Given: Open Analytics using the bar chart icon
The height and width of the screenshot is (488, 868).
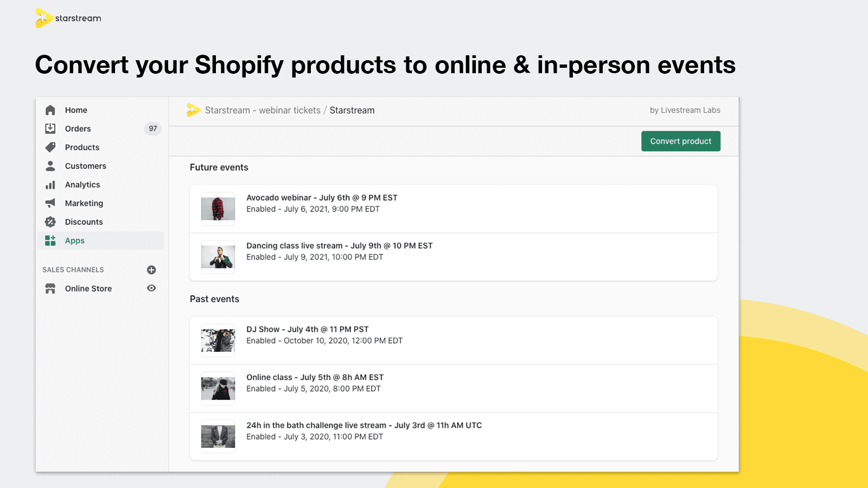Looking at the screenshot, I should point(50,184).
